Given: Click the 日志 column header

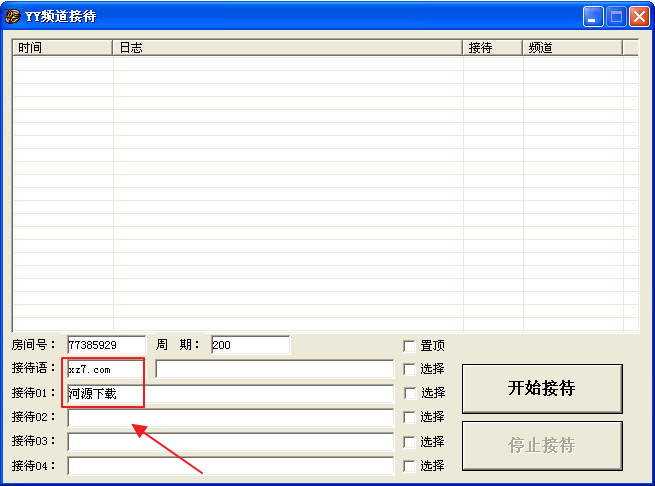Looking at the screenshot, I should [x=287, y=48].
